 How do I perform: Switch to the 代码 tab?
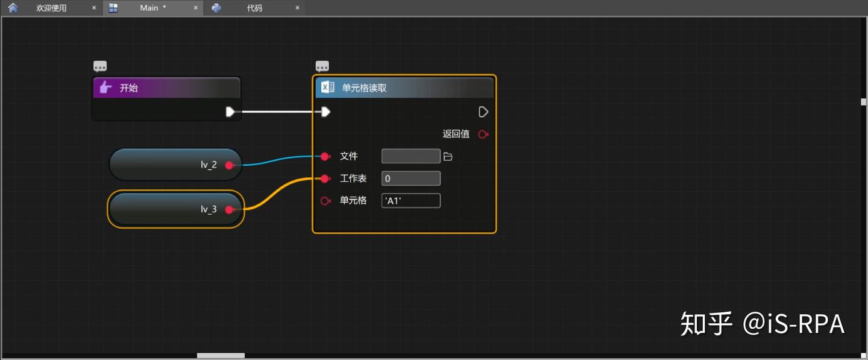[x=253, y=8]
